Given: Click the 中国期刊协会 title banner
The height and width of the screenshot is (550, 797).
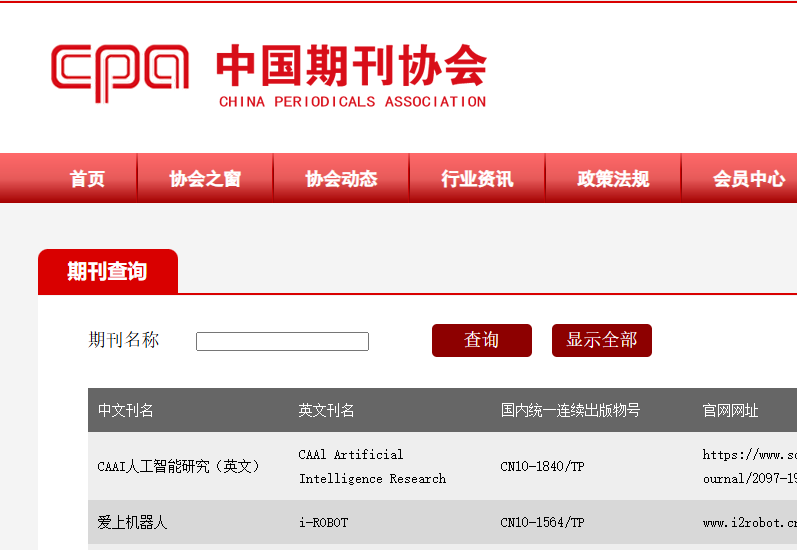Looking at the screenshot, I should 352,65.
